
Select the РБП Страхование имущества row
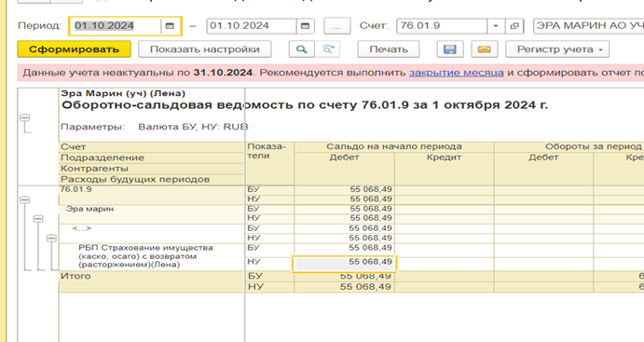(x=145, y=256)
